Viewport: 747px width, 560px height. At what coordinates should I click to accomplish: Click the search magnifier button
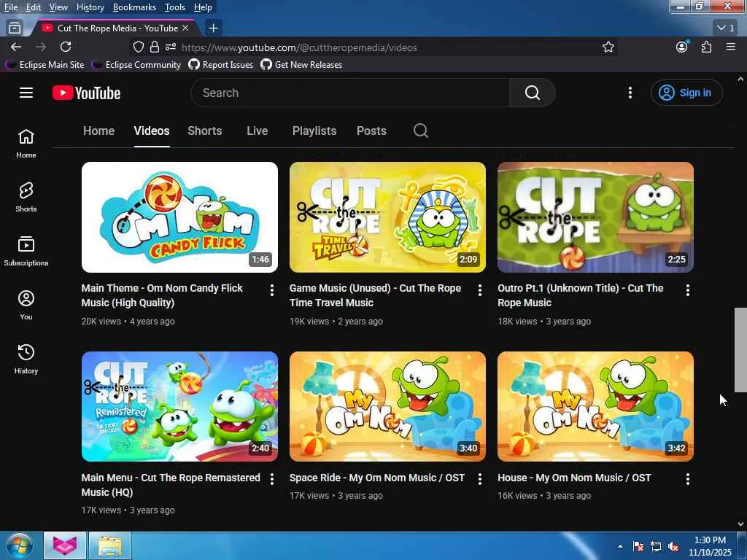point(532,93)
